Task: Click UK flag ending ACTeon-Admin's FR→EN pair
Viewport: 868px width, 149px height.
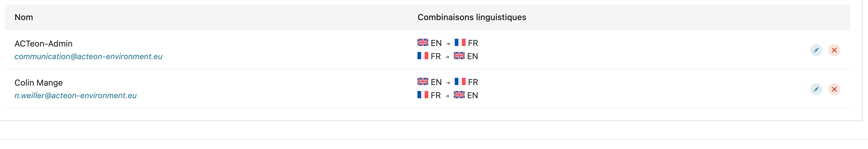Action: click(x=459, y=56)
